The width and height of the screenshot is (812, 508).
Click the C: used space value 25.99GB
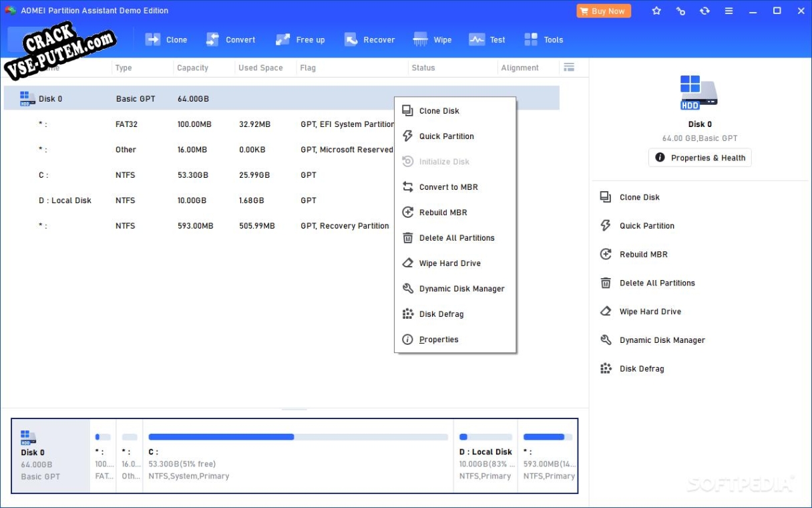click(254, 175)
